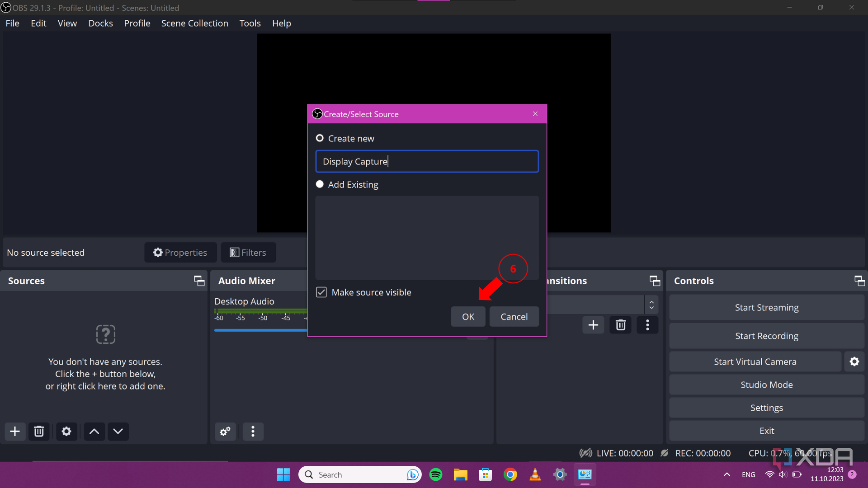Open the Audio Mixer three-dot menu

[x=253, y=432]
